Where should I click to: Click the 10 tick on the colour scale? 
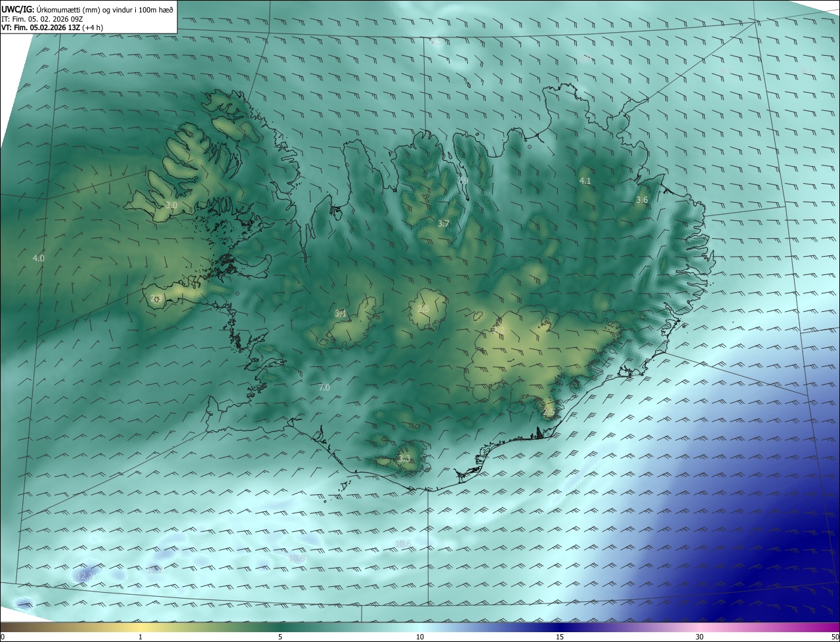(x=420, y=637)
